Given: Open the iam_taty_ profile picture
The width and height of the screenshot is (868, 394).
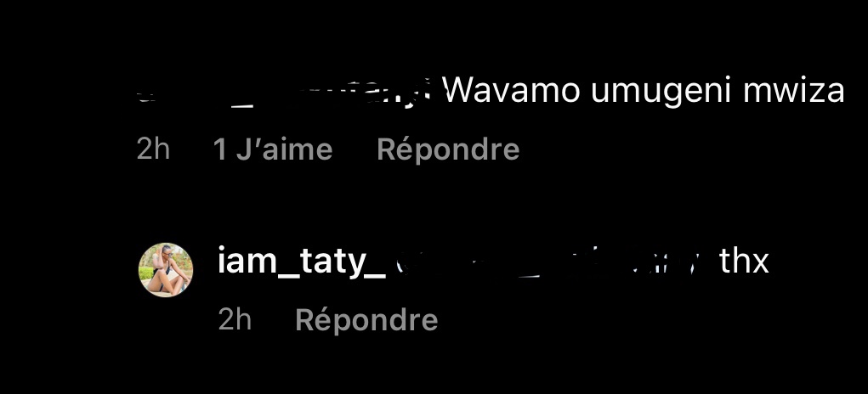Looking at the screenshot, I should 166,270.
